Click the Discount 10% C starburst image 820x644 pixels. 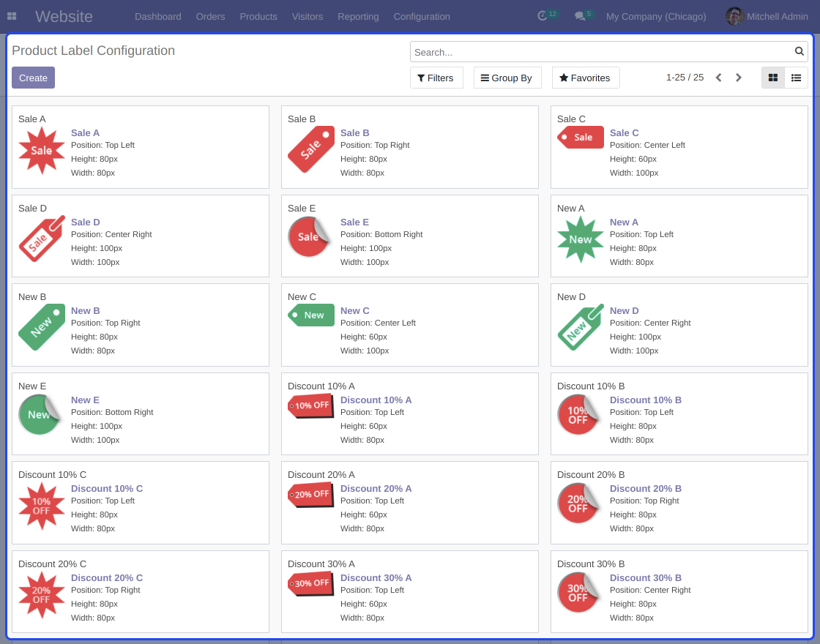41,506
